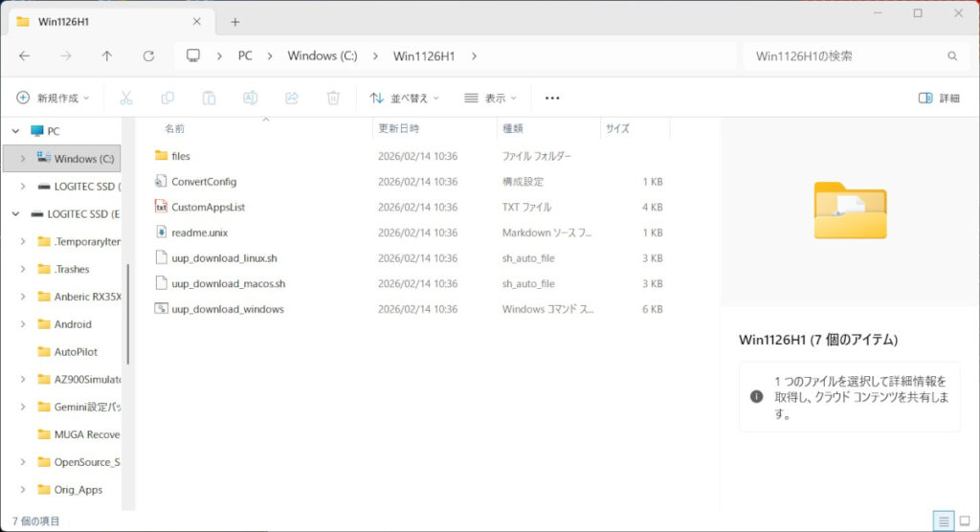Image resolution: width=980 pixels, height=532 pixels.
Task: Switch to details list view in status bar
Action: coord(944,521)
